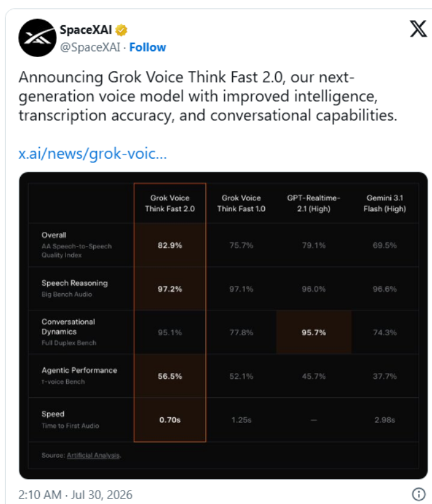Image resolution: width=432 pixels, height=504 pixels.
Task: Open the Artificial Analysis source link
Action: (93, 455)
